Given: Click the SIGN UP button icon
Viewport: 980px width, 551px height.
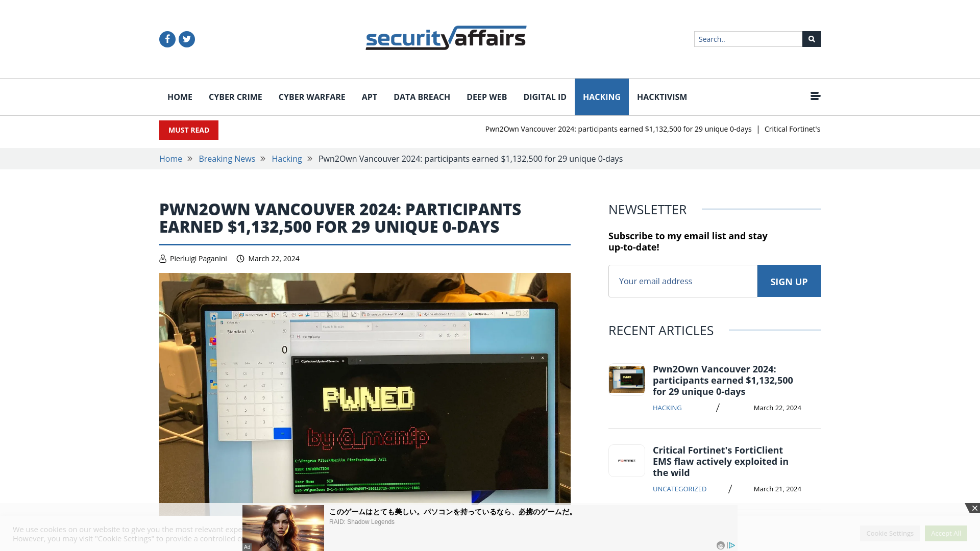Looking at the screenshot, I should (788, 281).
